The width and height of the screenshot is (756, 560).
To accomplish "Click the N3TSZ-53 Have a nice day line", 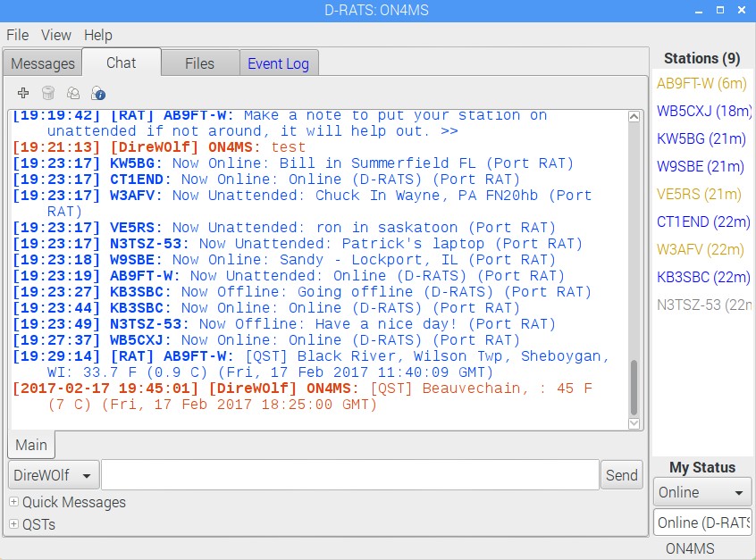I will [x=284, y=324].
